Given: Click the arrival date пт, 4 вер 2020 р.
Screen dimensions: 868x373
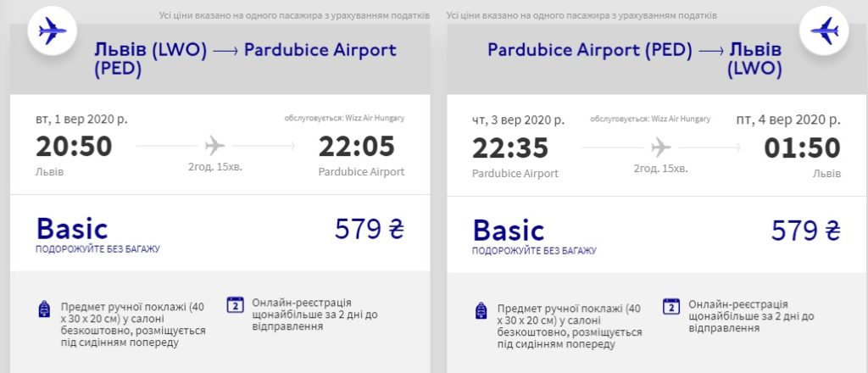Looking at the screenshot, I should [788, 119].
